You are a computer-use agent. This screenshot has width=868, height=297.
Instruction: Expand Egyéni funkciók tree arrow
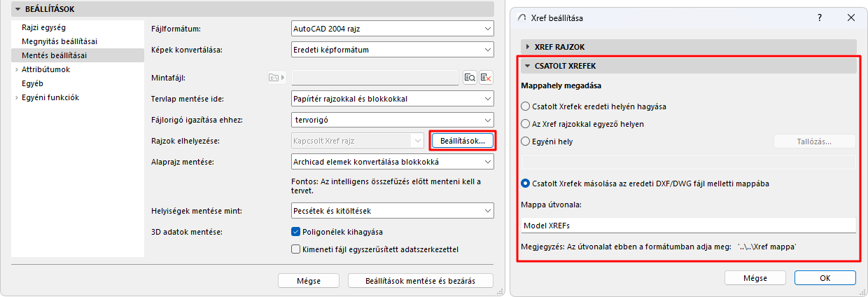click(x=15, y=98)
